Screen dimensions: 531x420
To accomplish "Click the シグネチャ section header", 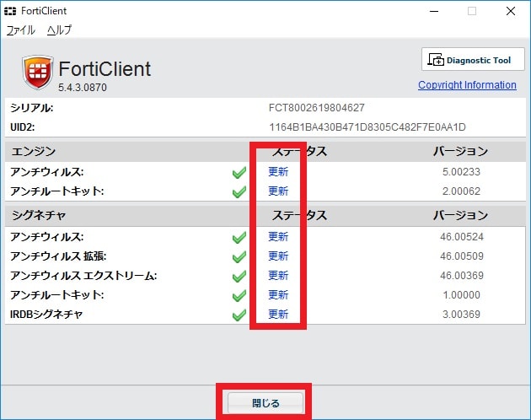I will coord(39,215).
